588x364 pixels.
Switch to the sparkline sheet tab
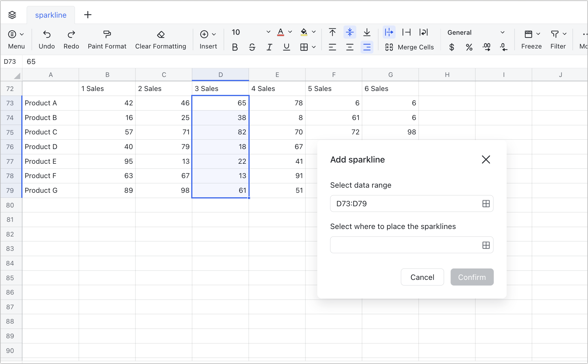point(50,15)
